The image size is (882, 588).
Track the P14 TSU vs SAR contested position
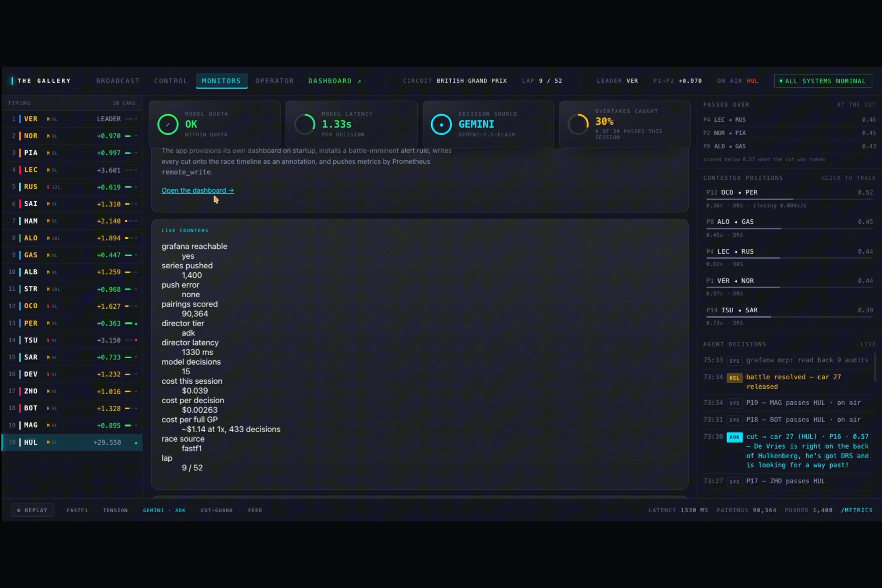click(x=789, y=316)
